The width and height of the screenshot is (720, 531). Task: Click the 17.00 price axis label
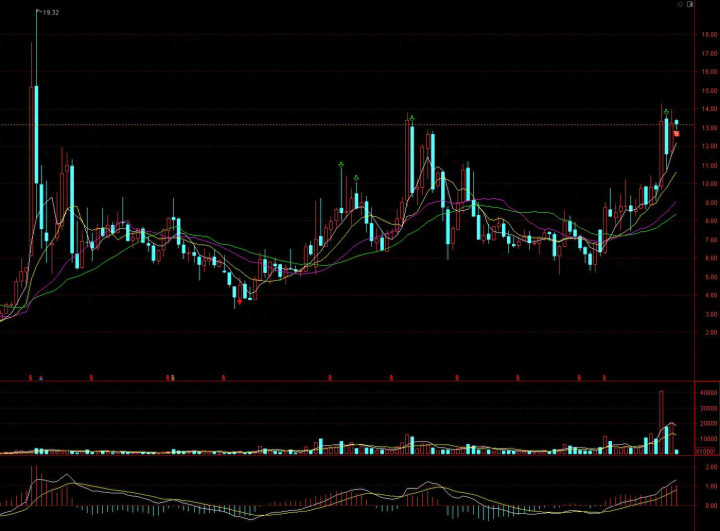(709, 54)
